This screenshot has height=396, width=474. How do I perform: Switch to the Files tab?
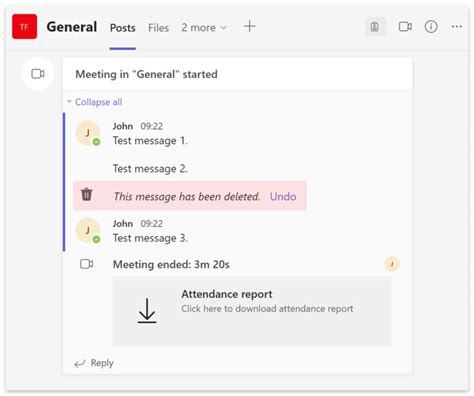coord(158,28)
